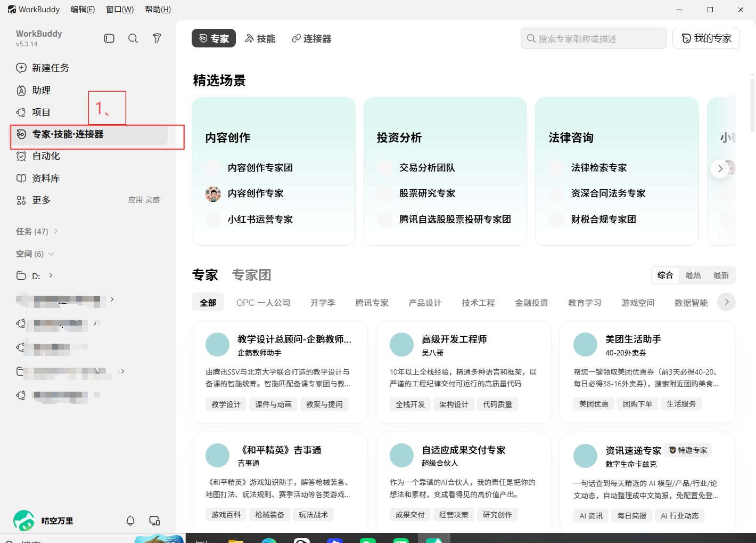This screenshot has width=756, height=543.
Task: Switch to the 专家团 heading tab
Action: 251,275
